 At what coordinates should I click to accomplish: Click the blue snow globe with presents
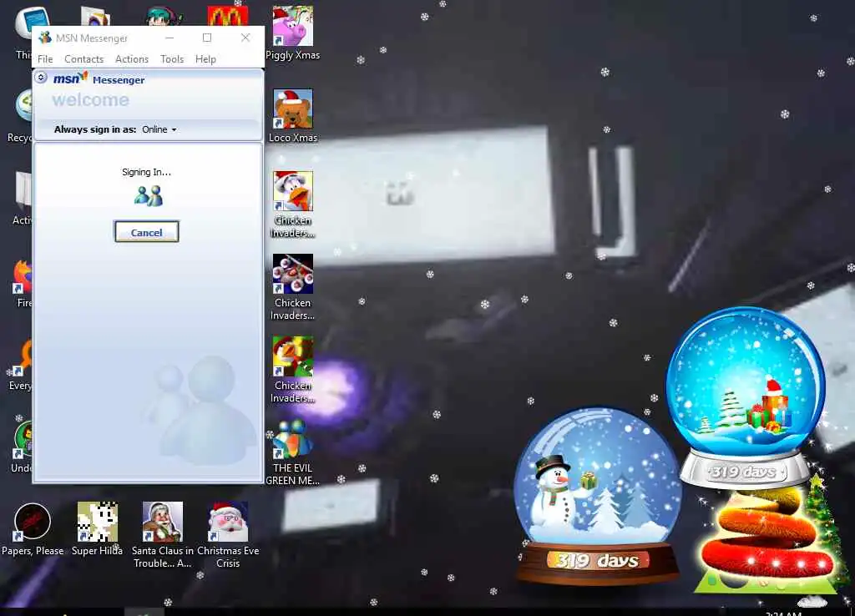[746, 396]
